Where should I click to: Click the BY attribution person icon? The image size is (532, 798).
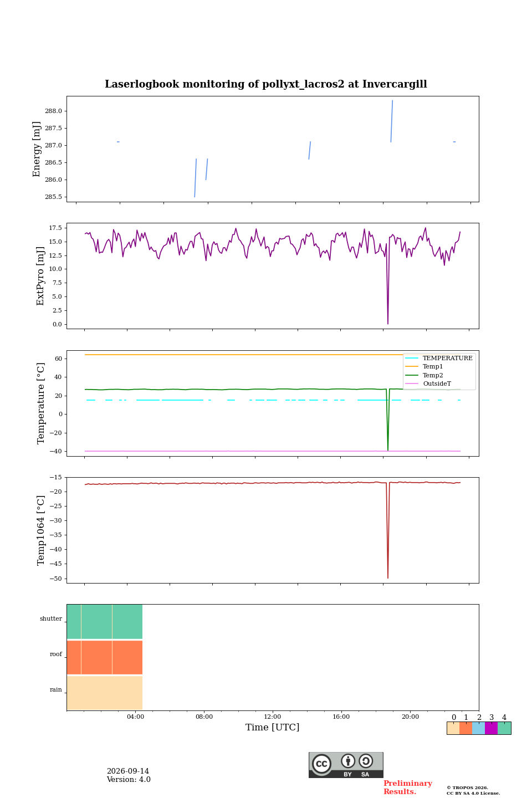point(348,761)
